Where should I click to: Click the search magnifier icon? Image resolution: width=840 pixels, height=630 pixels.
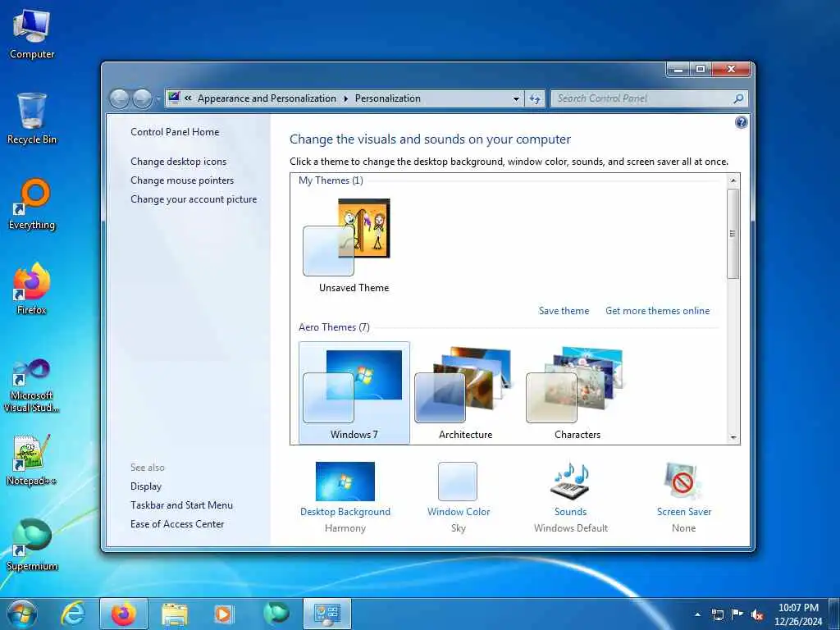click(738, 98)
